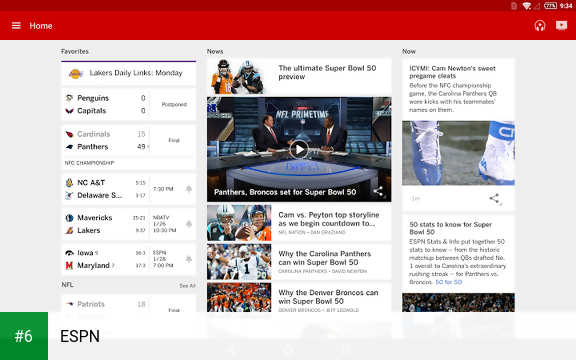Follow the 50 for 50 link
576x360 pixels.
point(449,282)
